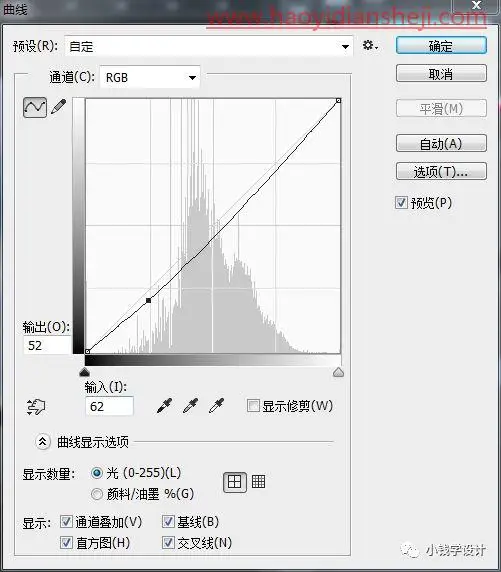
Task: Open 选项(T)... options button
Action: tap(441, 171)
